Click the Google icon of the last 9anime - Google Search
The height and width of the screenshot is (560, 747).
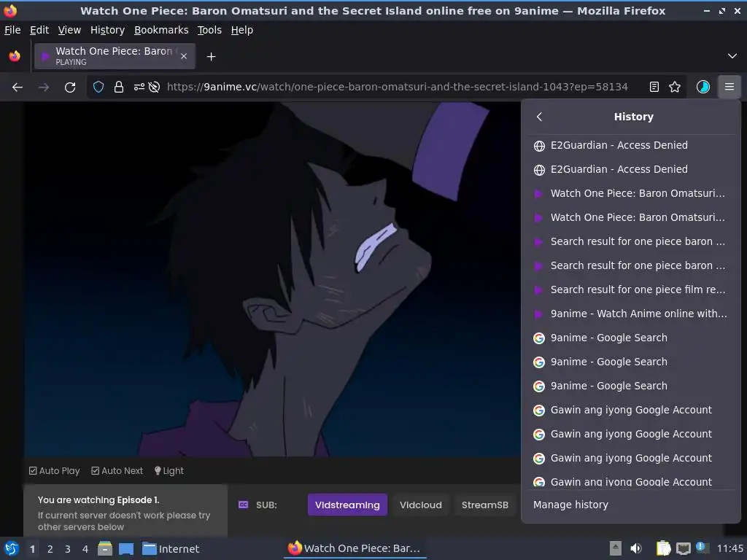[539, 386]
